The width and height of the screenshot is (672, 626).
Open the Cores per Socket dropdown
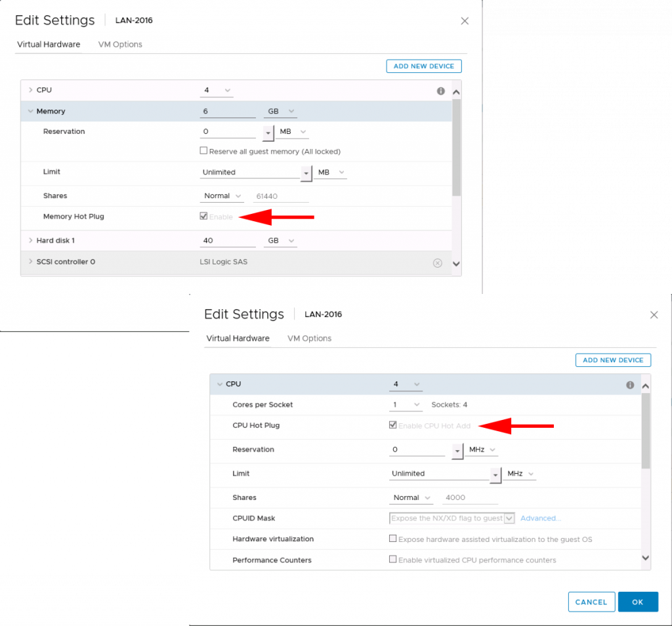415,405
